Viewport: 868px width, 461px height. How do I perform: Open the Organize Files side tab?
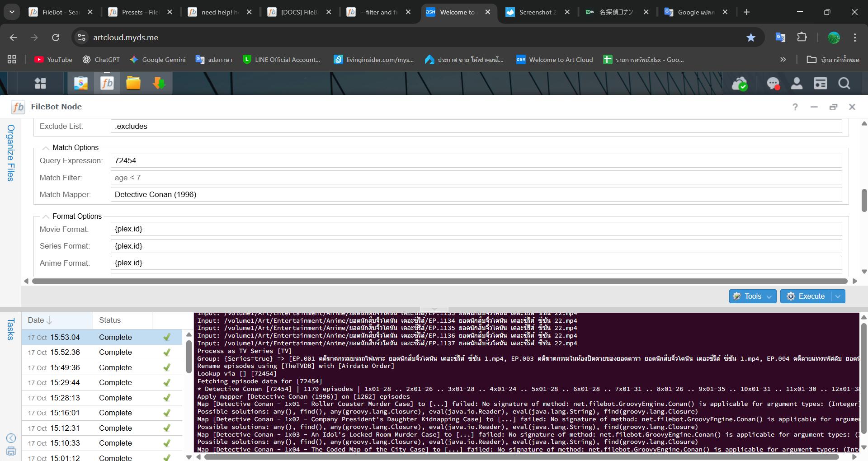click(11, 153)
